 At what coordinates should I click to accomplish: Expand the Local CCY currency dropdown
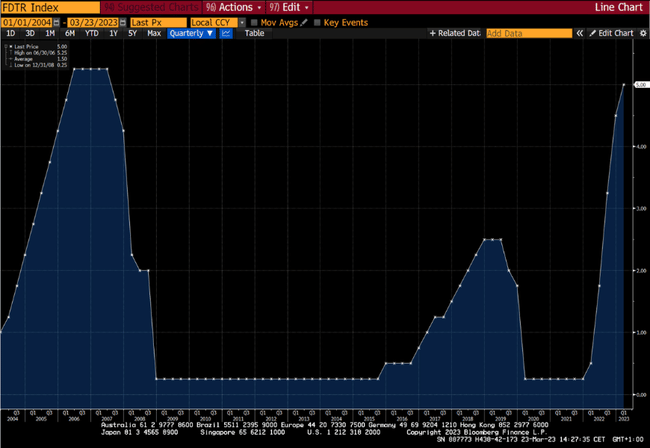click(217, 21)
